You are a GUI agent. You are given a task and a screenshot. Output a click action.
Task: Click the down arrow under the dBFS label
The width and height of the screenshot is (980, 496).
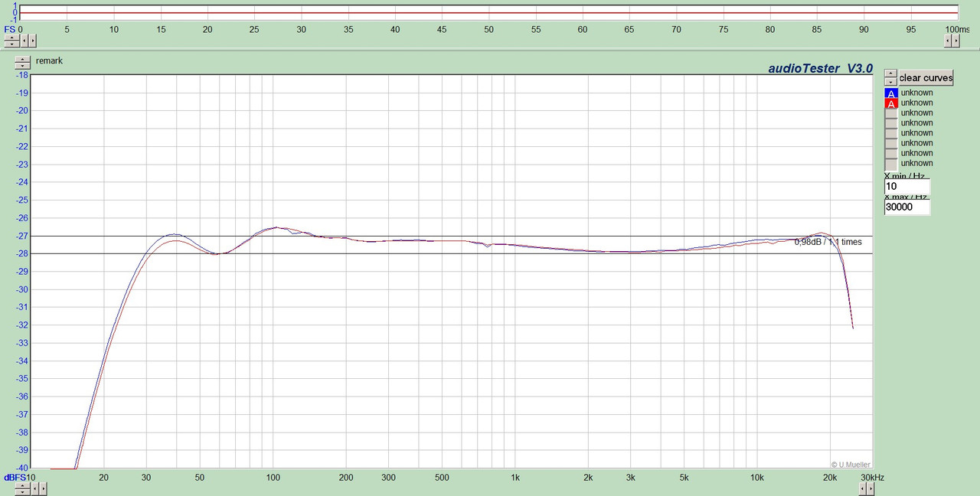point(23,492)
